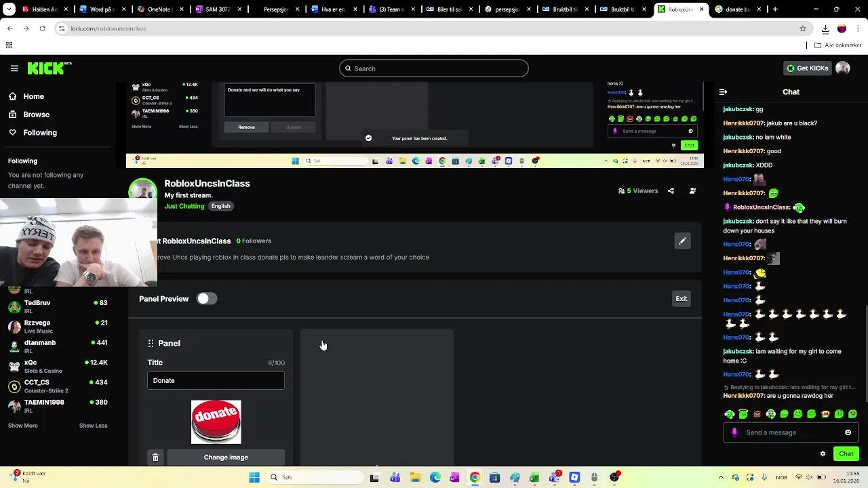
Task: Click the icon right of share
Action: [692, 191]
